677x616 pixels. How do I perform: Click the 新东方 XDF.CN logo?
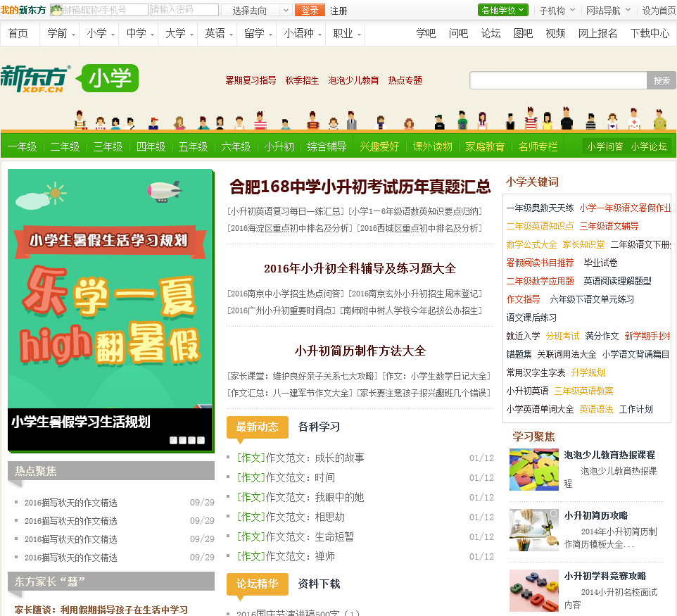tap(35, 79)
